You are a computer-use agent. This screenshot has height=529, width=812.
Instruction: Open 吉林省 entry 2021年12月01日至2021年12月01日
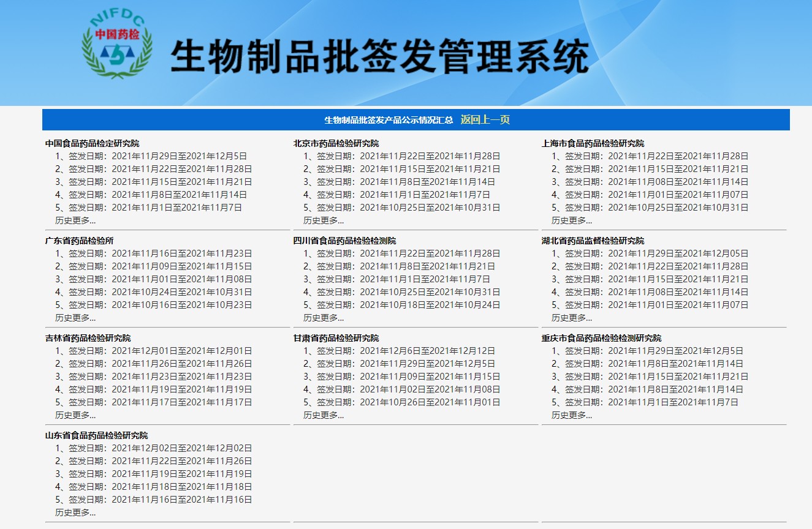click(x=154, y=351)
